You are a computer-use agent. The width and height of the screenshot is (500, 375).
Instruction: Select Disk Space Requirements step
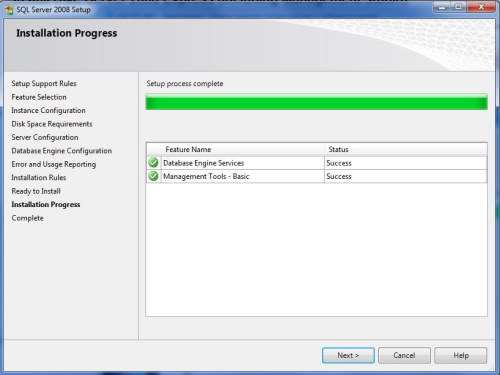click(x=52, y=124)
